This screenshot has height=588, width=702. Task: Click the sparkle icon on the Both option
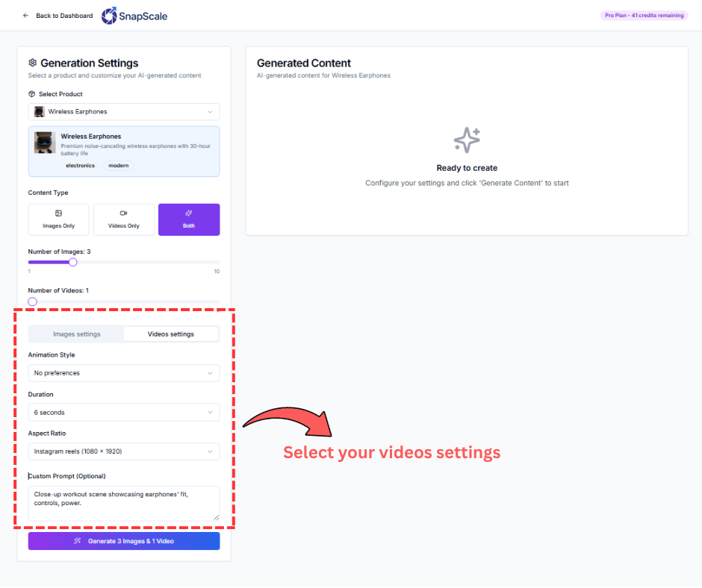[x=189, y=213]
